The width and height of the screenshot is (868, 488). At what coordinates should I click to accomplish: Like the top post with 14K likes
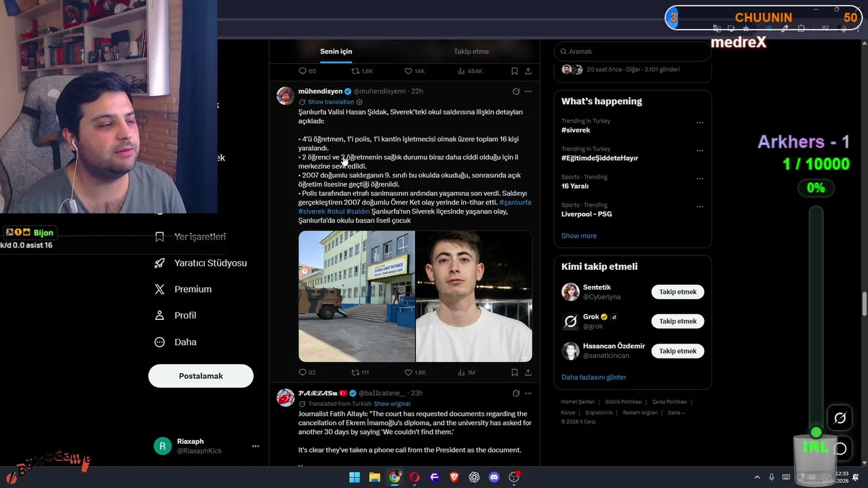[x=414, y=71]
